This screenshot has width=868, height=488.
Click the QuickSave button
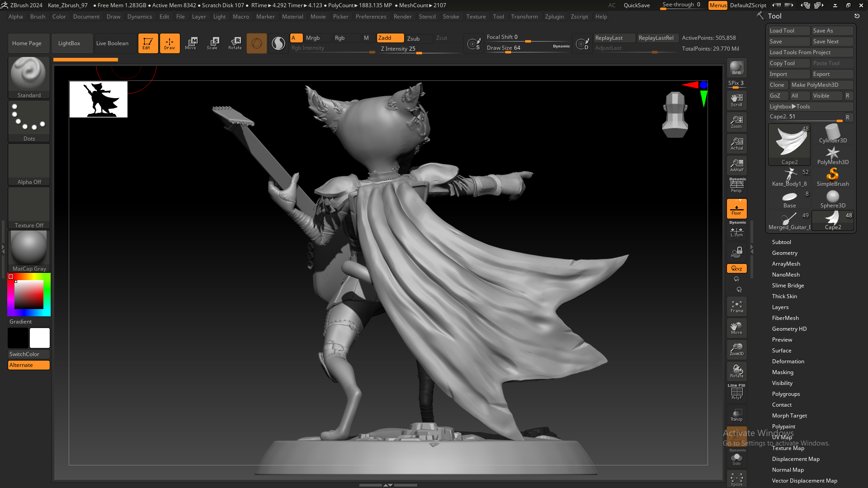coord(637,5)
